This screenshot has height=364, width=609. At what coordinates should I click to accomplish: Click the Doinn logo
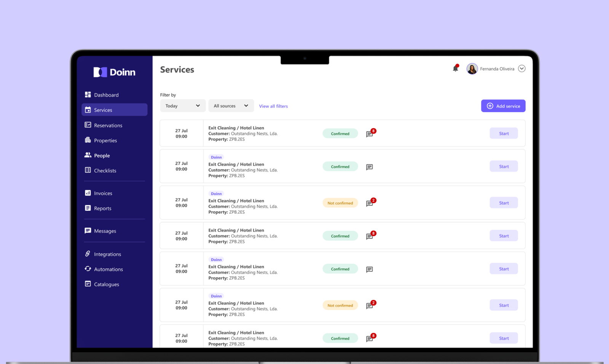[114, 72]
